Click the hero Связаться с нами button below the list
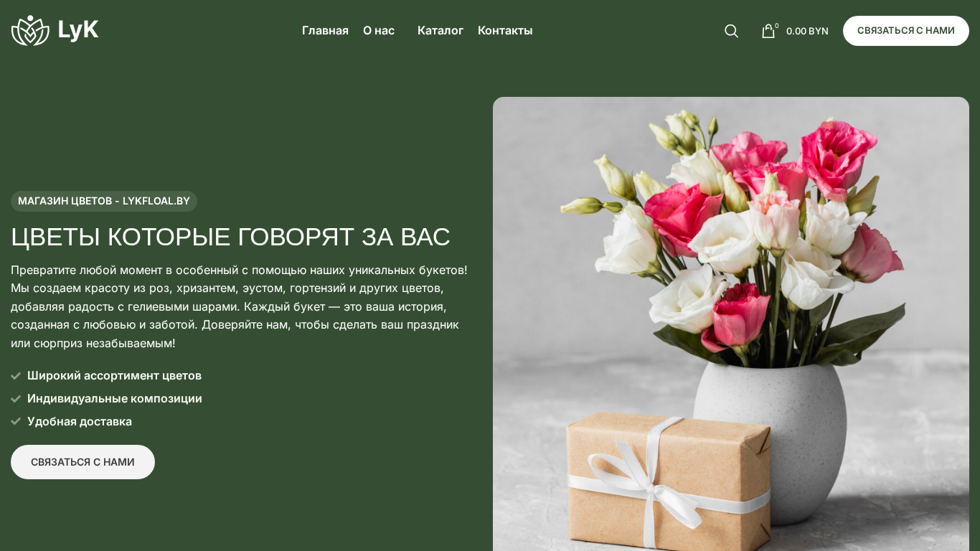Screen dimensions: 980x551 pos(83,462)
